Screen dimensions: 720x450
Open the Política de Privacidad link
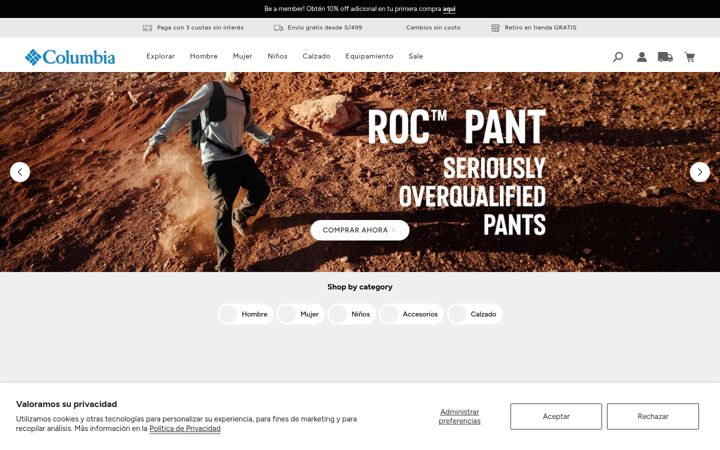185,428
